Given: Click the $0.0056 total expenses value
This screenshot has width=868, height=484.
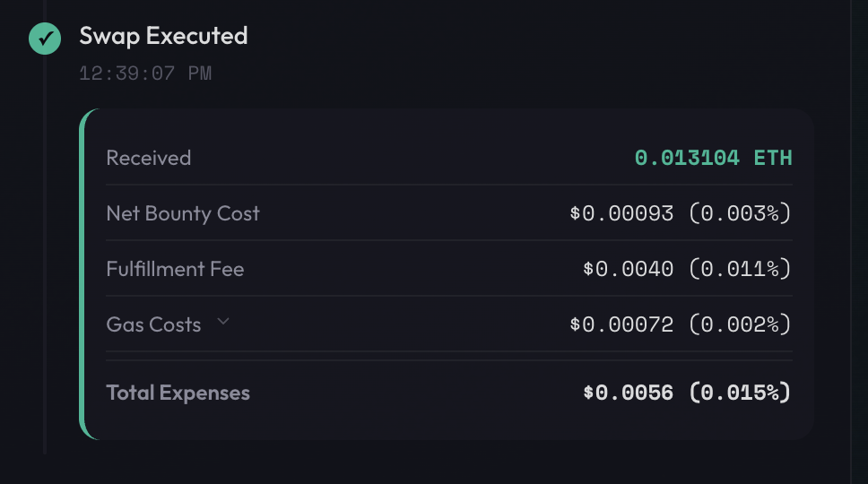Looking at the screenshot, I should point(628,393).
